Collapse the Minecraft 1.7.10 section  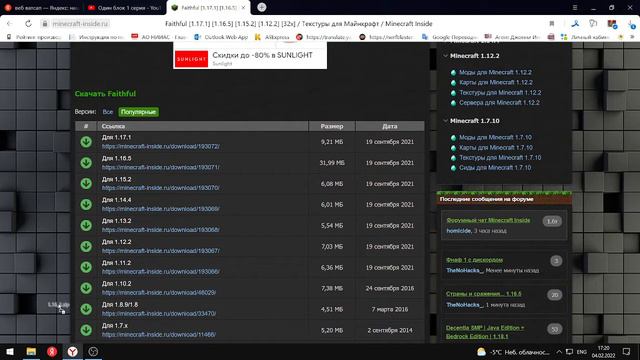pos(445,121)
